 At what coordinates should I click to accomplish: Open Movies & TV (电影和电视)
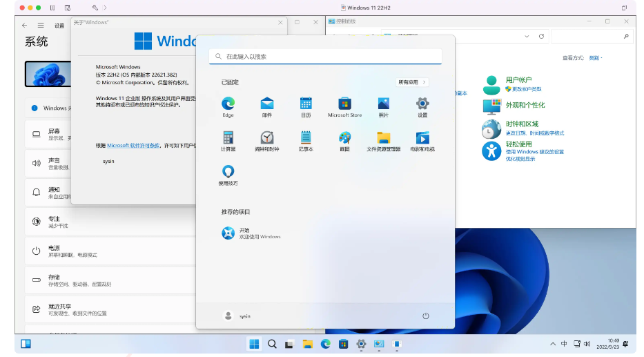[x=422, y=141]
